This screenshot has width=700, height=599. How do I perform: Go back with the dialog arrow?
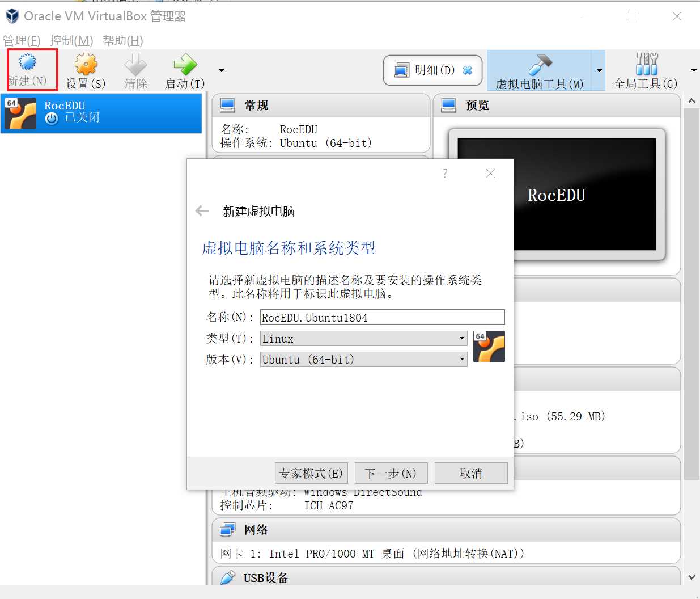point(202,211)
